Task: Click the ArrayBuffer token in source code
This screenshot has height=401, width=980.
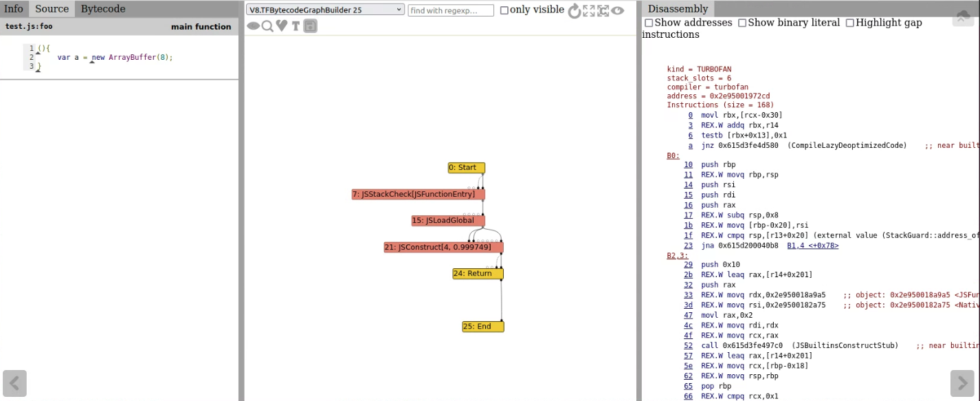Action: [x=133, y=57]
